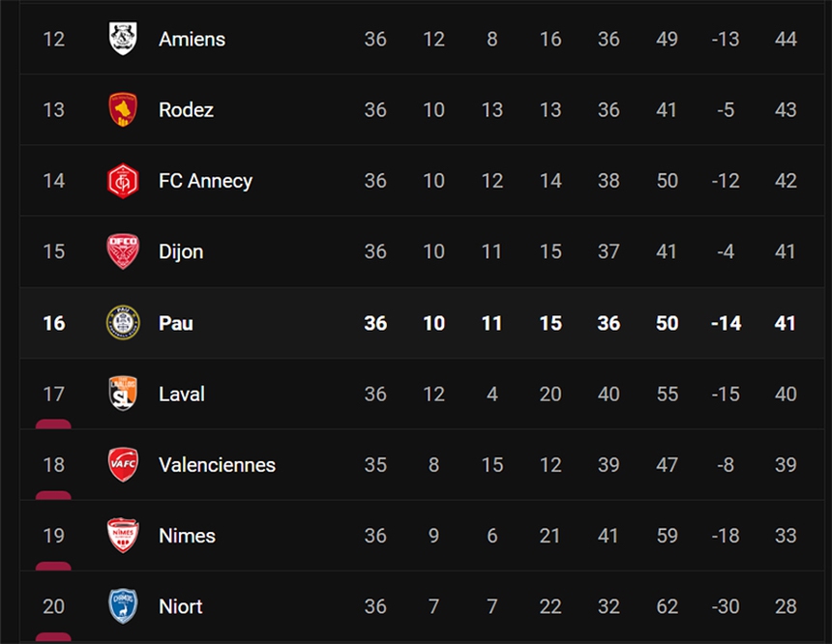Open the Pau club logo
Viewport: 832px width, 644px height.
123,323
